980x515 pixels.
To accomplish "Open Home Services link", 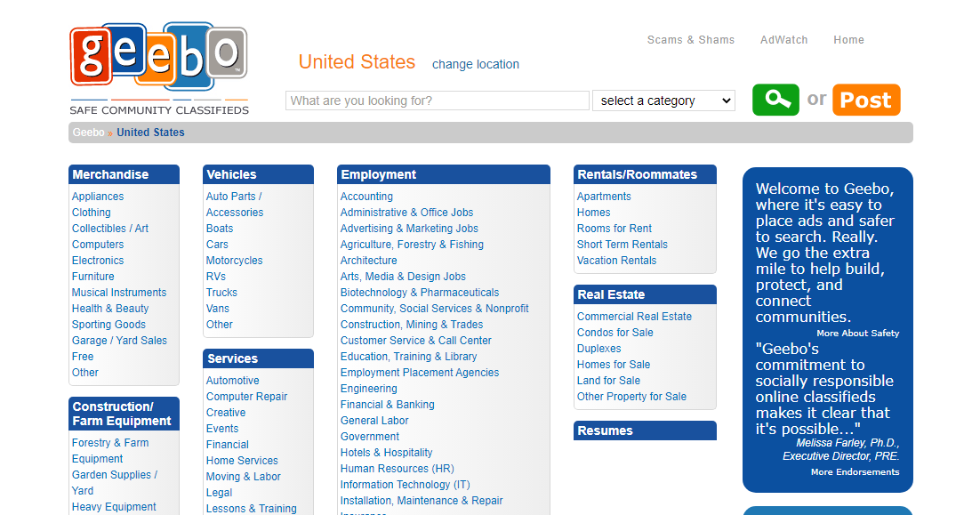I will coord(242,461).
